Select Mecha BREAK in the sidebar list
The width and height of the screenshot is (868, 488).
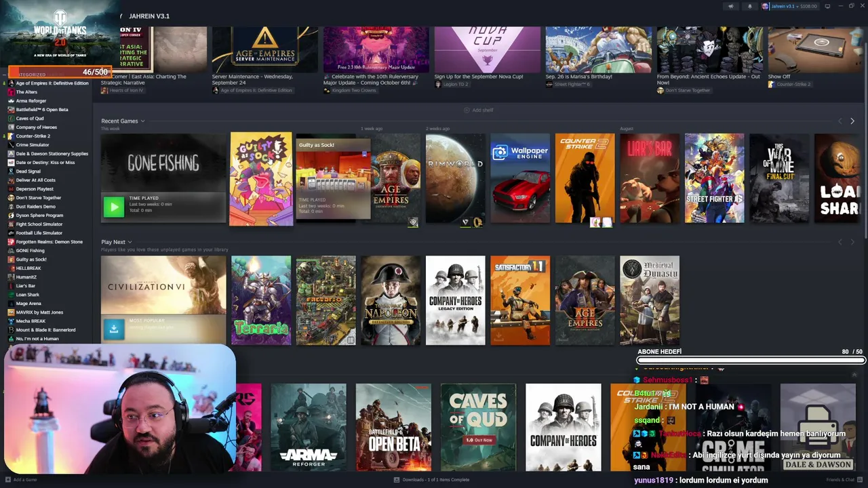click(31, 321)
